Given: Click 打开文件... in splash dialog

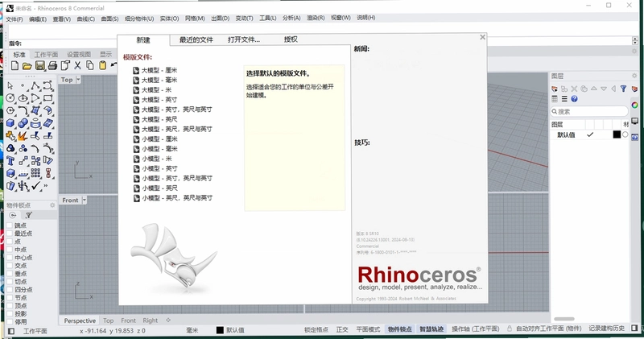Looking at the screenshot, I should pos(244,39).
